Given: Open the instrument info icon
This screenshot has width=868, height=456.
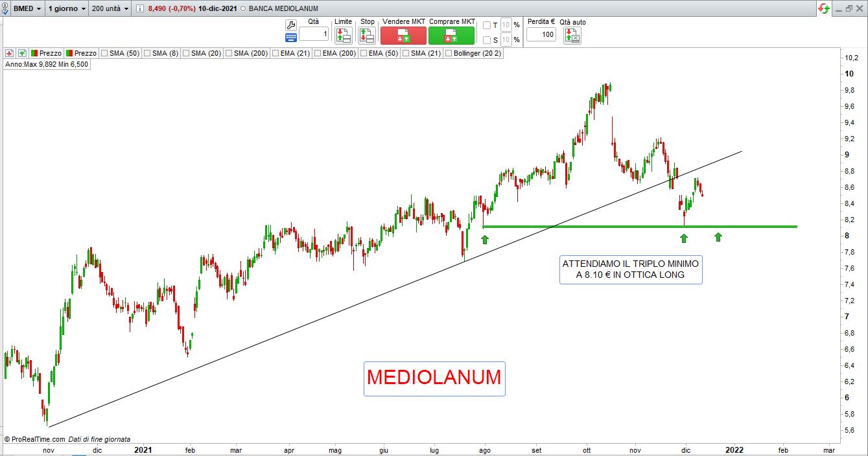Looking at the screenshot, I should (x=140, y=8).
